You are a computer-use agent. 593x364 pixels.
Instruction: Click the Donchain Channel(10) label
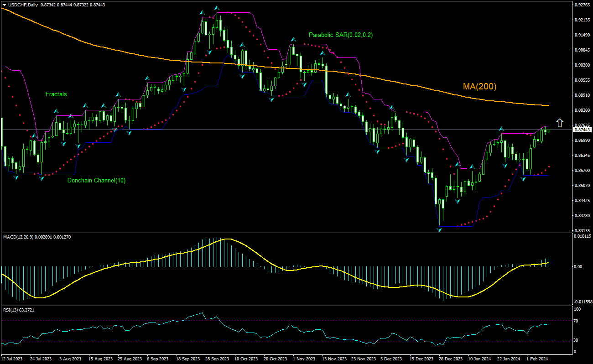(x=96, y=180)
